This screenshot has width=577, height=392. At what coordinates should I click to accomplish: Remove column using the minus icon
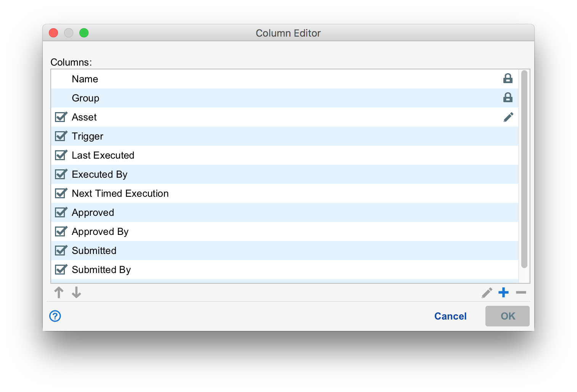[x=521, y=292]
